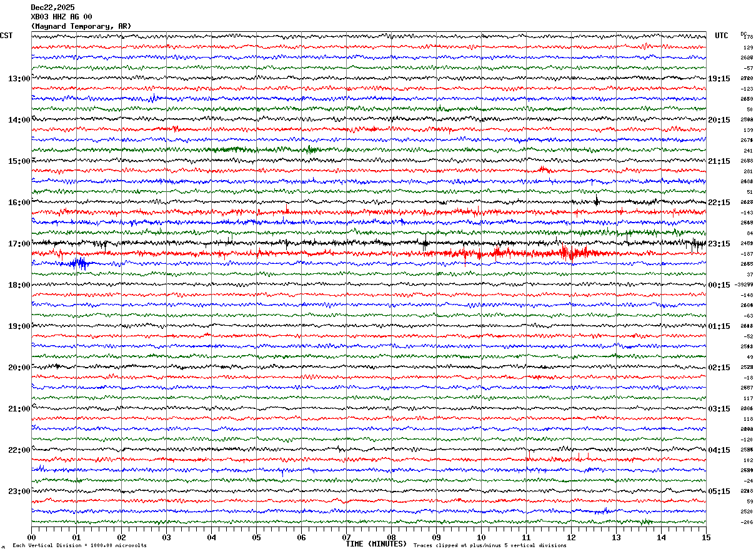This screenshot has height=554, width=756.
Task: Click the 02:15 UTC time label
Action: 719,368
